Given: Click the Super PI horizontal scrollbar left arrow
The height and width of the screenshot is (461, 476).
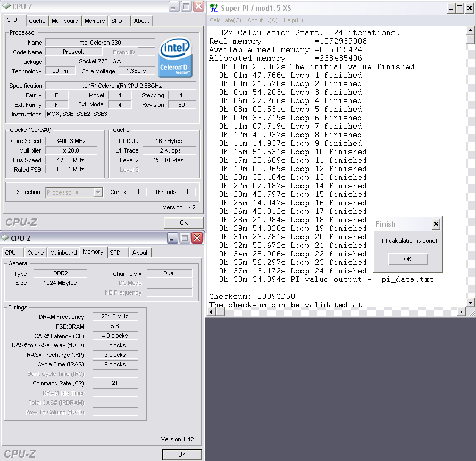Looking at the screenshot, I should tap(211, 312).
